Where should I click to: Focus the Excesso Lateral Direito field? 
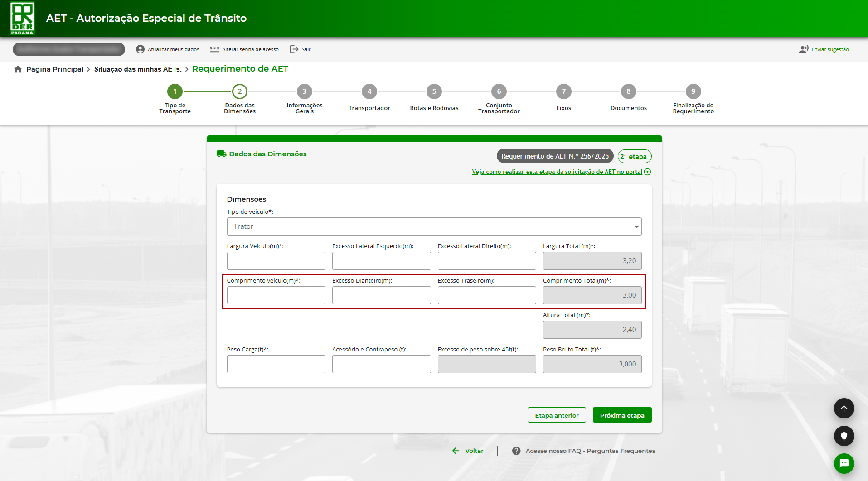point(487,261)
